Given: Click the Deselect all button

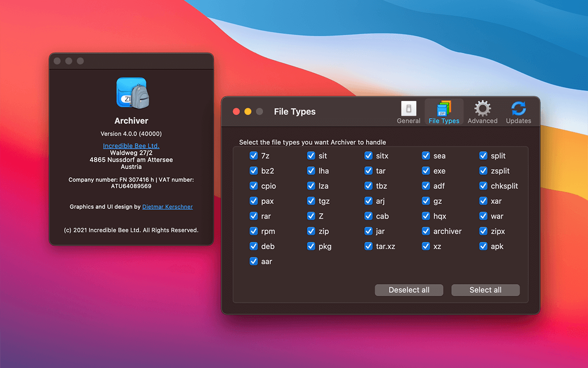Looking at the screenshot, I should [x=409, y=290].
